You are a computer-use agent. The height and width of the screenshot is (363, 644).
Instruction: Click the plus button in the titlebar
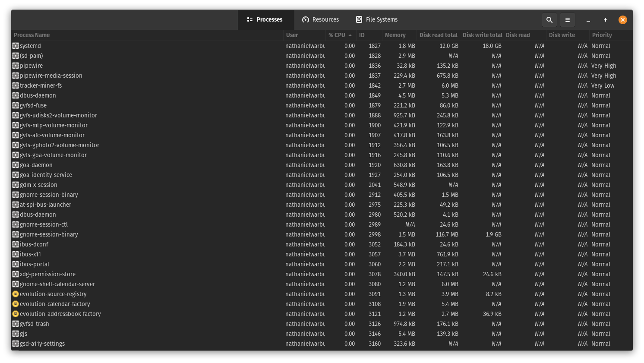[606, 20]
